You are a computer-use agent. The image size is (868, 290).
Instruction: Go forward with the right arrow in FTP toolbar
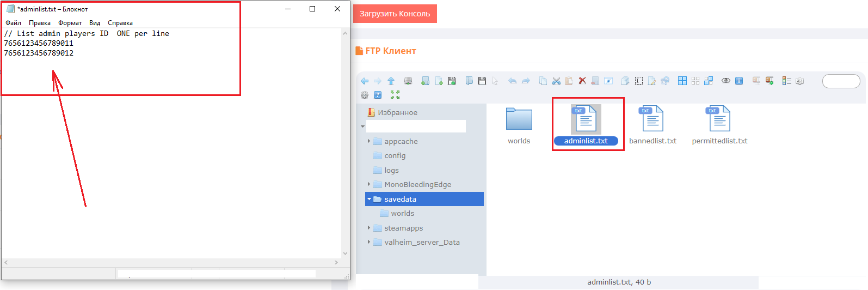(x=378, y=81)
